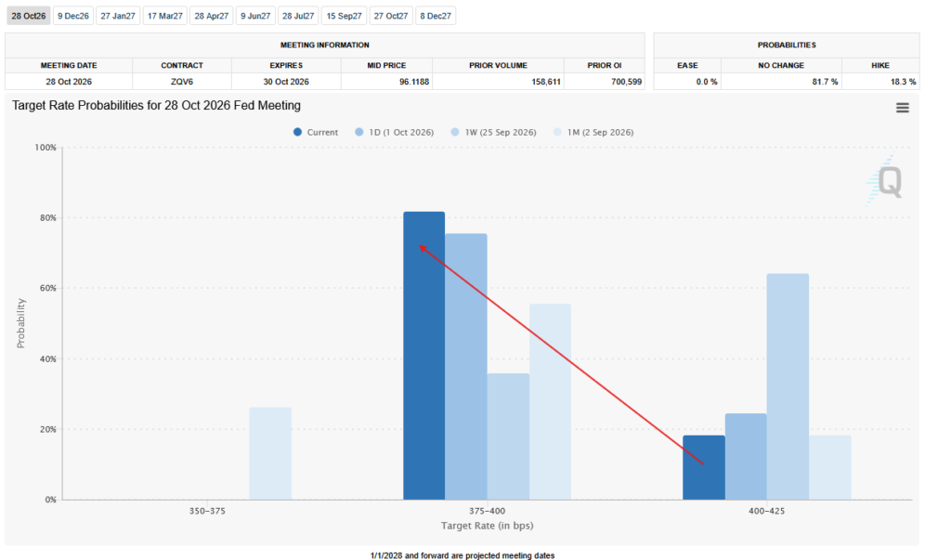Image resolution: width=951 pixels, height=560 pixels.
Task: Click the PROBABILITIES table header
Action: 787,45
